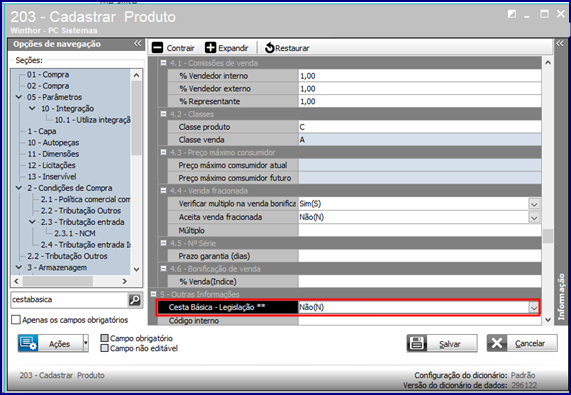Select 10 - Autopeças section
The width and height of the screenshot is (571, 395).
coord(53,143)
